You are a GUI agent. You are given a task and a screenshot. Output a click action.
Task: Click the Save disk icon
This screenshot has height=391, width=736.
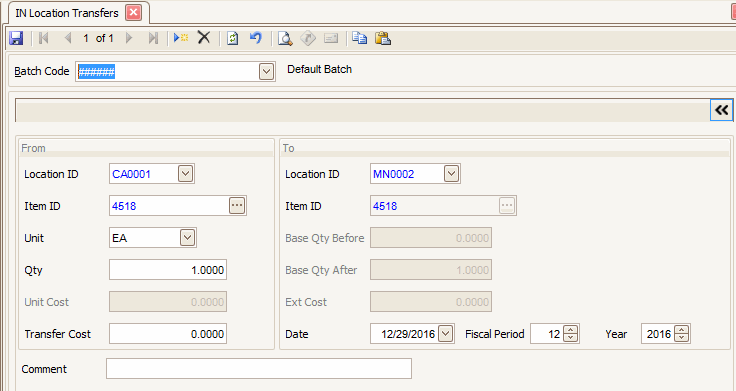16,38
